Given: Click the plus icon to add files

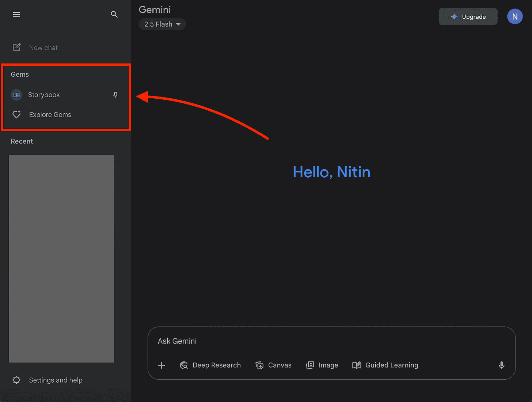Looking at the screenshot, I should pos(161,365).
